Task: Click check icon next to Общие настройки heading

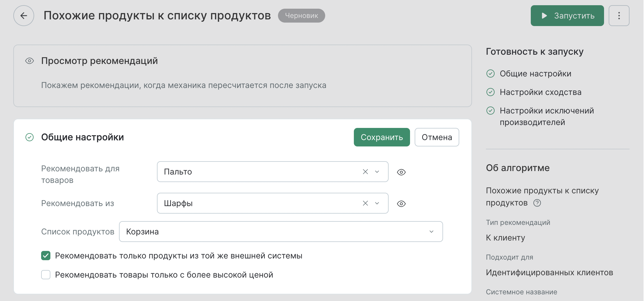Action: [30, 137]
